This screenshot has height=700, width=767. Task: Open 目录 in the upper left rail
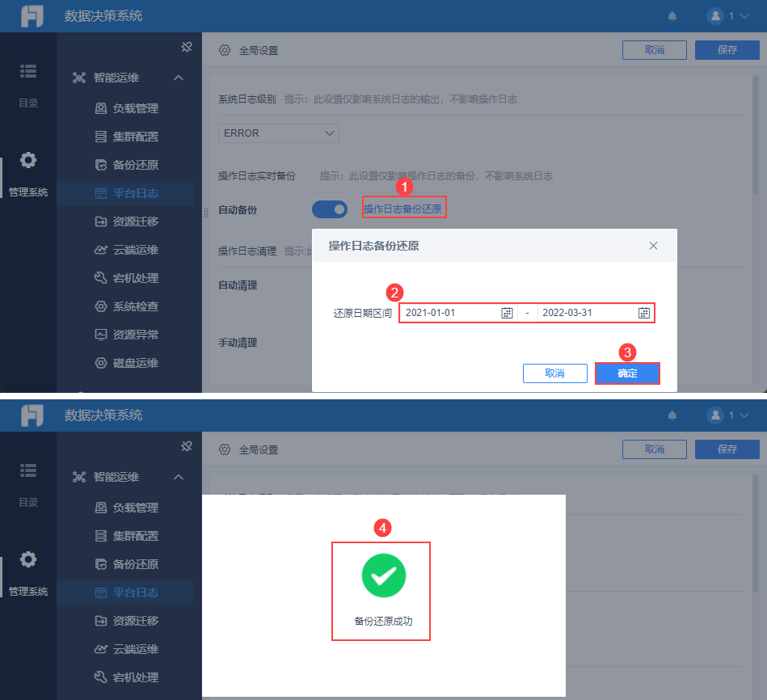pyautogui.click(x=28, y=85)
